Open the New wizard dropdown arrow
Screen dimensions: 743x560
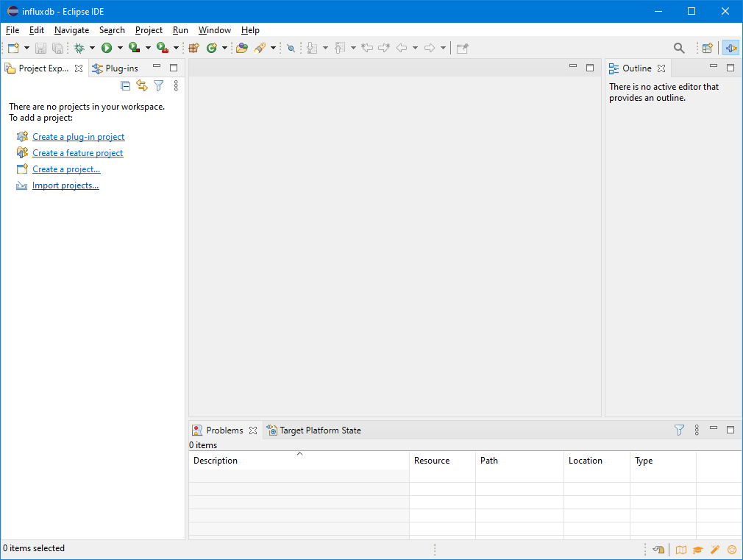[27, 48]
